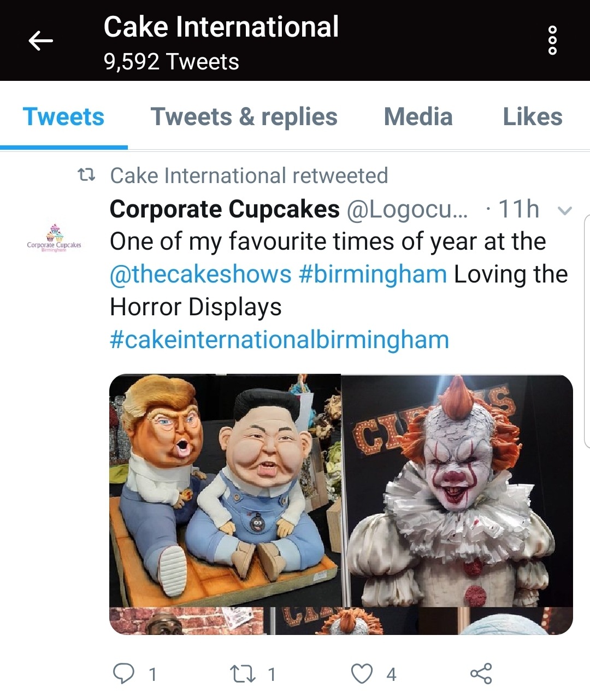The image size is (590, 700).
Task: Select the Media tab
Action: [418, 117]
